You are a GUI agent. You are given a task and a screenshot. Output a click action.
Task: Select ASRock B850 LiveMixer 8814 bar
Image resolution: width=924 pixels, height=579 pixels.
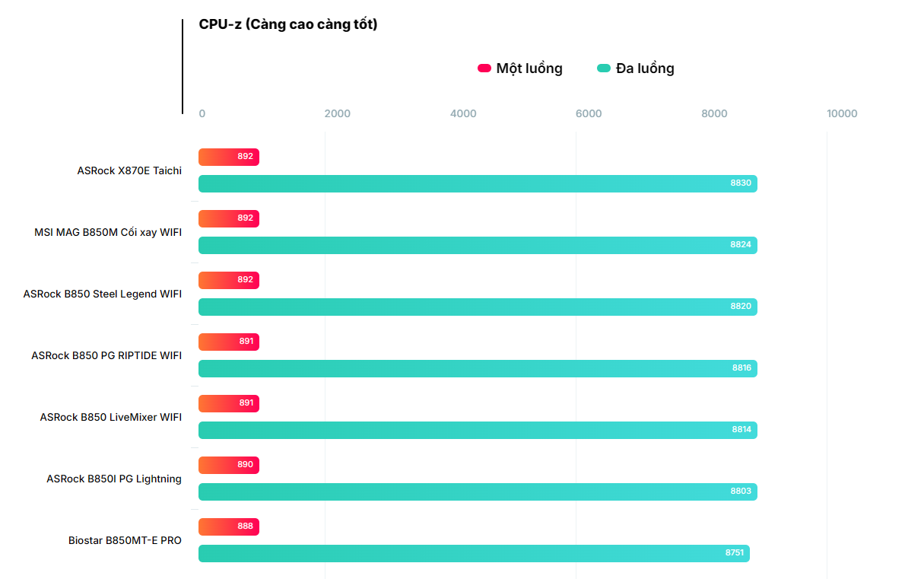pyautogui.click(x=478, y=430)
